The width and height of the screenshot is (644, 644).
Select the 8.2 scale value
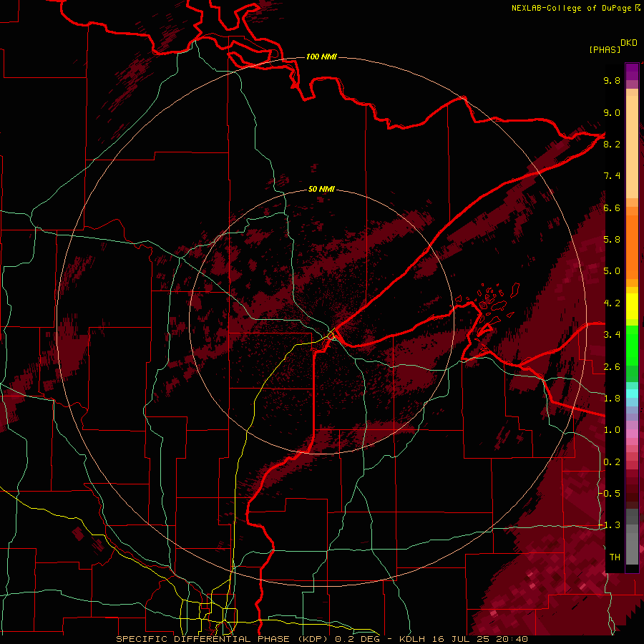click(612, 144)
